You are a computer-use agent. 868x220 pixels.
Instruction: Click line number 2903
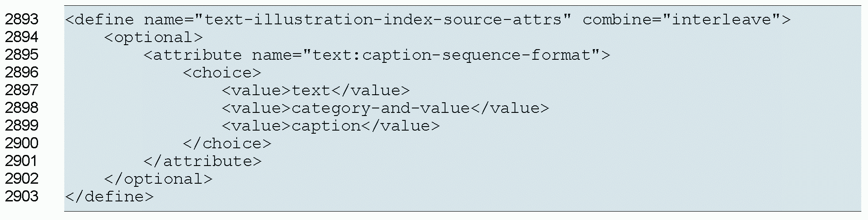click(22, 197)
